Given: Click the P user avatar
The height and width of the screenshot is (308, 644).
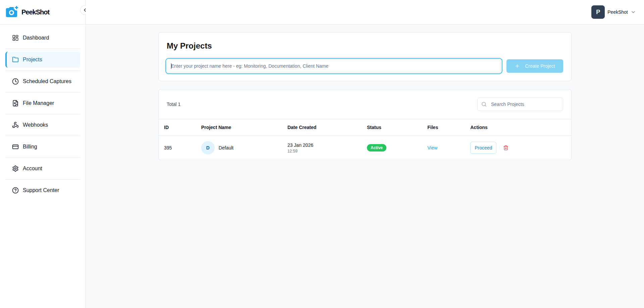Looking at the screenshot, I should point(598,12).
